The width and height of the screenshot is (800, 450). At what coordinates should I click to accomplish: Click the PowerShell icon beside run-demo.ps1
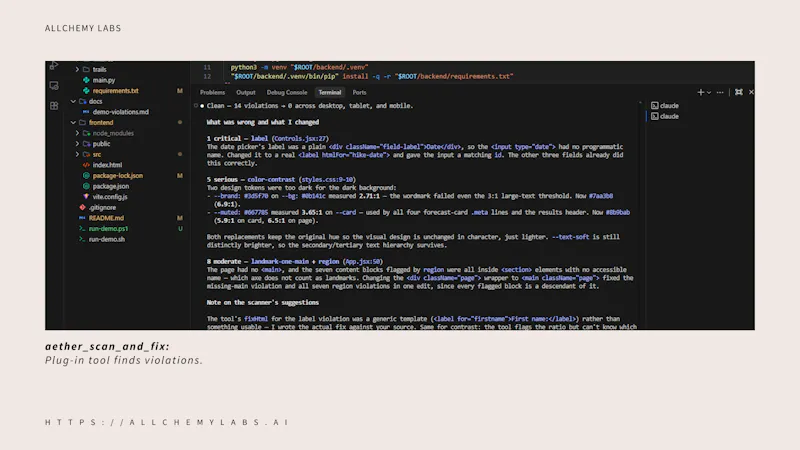click(x=82, y=229)
